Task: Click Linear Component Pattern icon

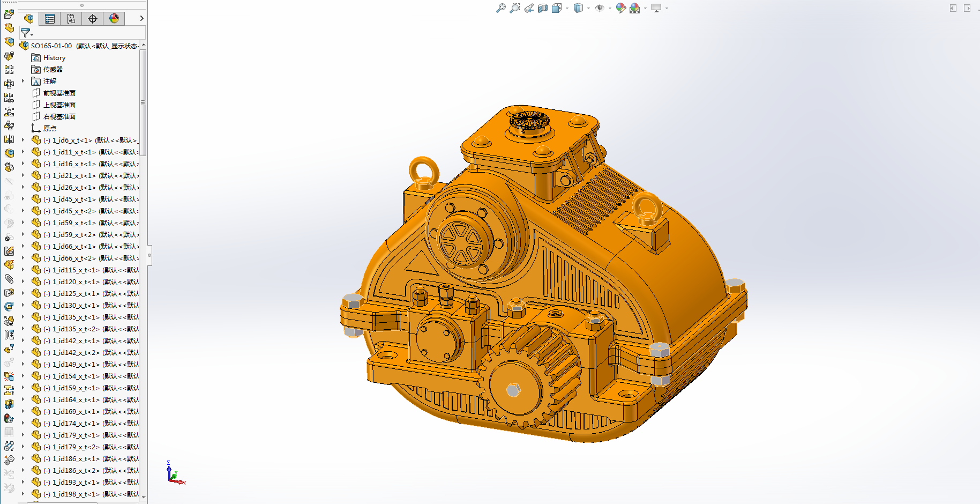Action: (9, 70)
